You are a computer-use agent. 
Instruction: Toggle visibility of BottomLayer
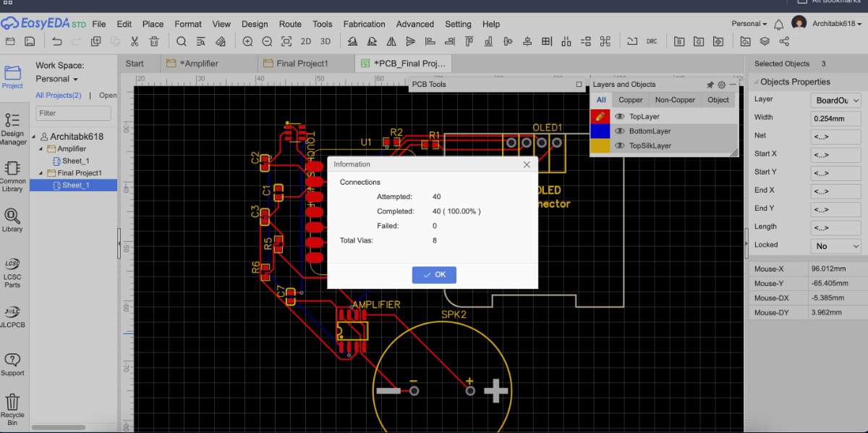point(619,131)
